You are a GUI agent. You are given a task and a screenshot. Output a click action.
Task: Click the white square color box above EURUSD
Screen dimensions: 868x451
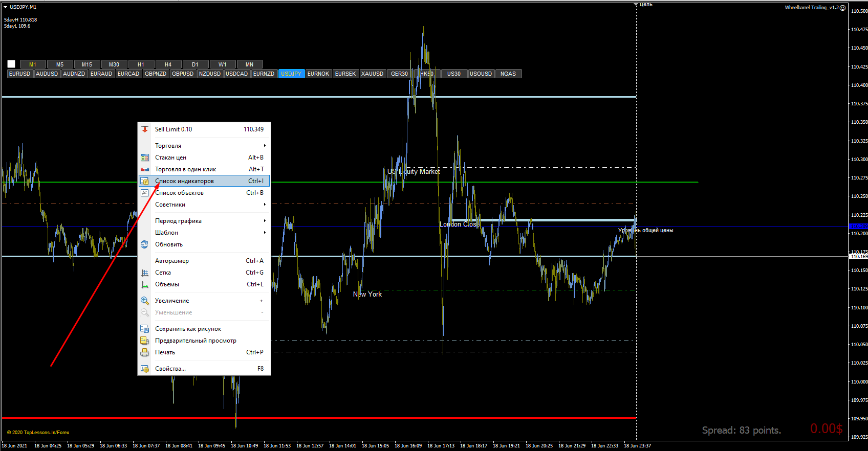11,64
